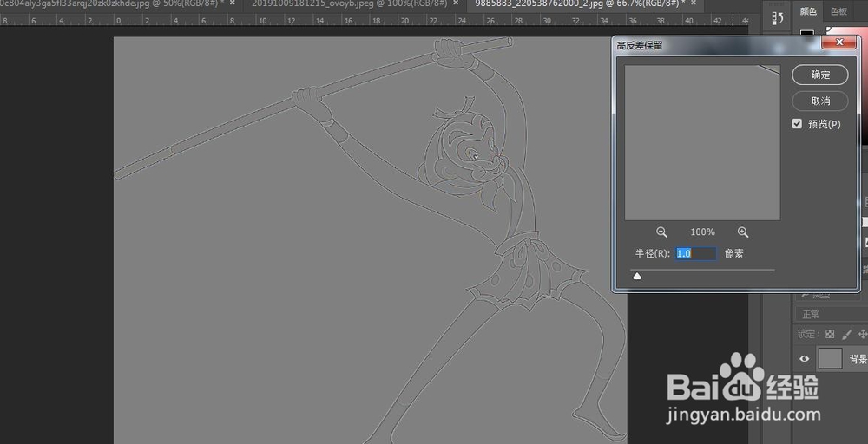868x444 pixels.
Task: Close the first document tab ending in khde.jpg
Action: [x=233, y=3]
